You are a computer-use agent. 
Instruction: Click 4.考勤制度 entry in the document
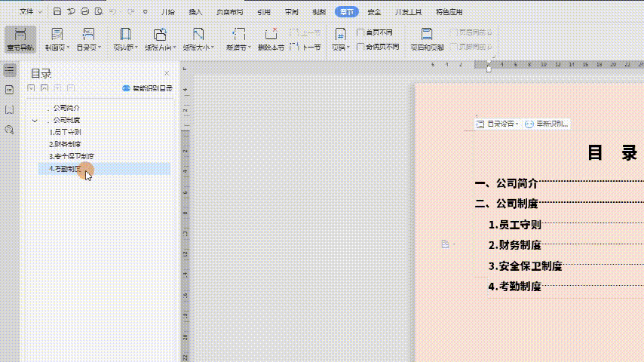514,287
